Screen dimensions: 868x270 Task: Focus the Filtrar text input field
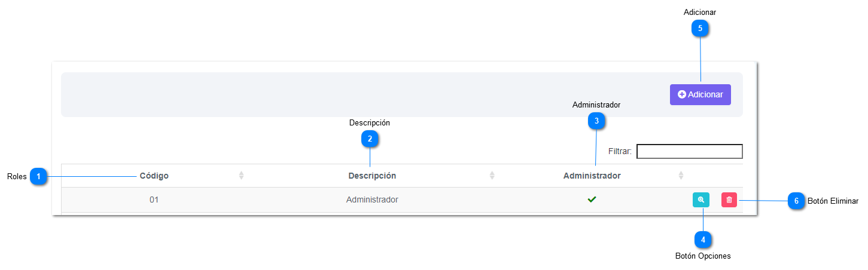point(689,151)
